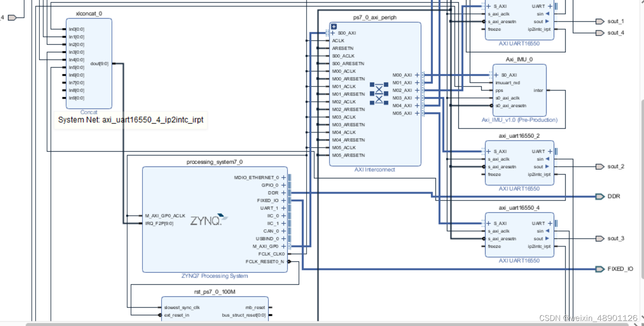Expand the M05_AXI interface pin

tap(417, 113)
